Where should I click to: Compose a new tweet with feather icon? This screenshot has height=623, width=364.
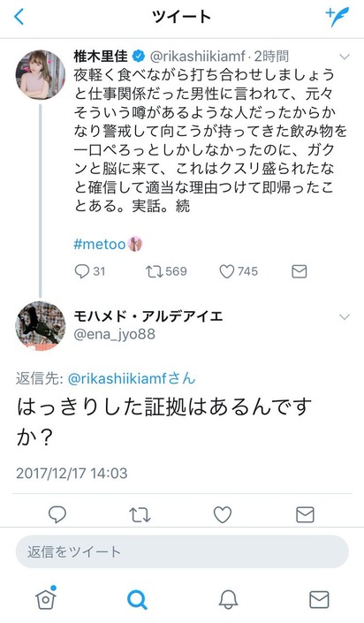point(337,17)
